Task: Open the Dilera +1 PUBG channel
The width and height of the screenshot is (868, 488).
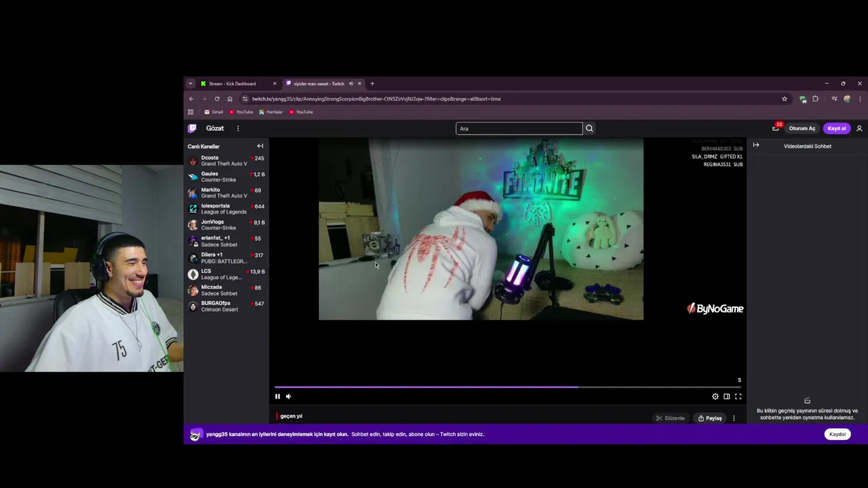Action: [226, 258]
